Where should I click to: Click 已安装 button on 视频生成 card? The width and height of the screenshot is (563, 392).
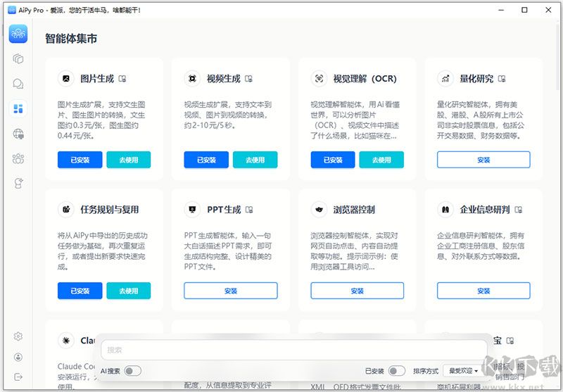[x=206, y=160]
